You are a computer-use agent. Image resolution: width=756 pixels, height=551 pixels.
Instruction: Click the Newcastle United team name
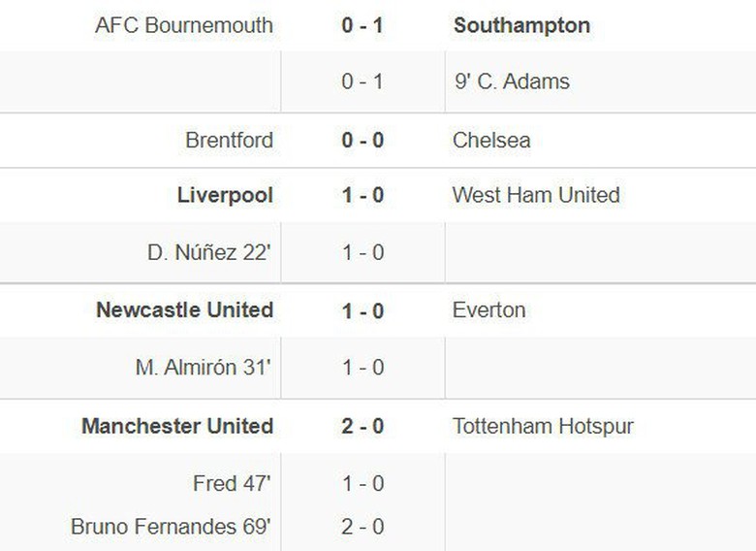click(x=184, y=310)
